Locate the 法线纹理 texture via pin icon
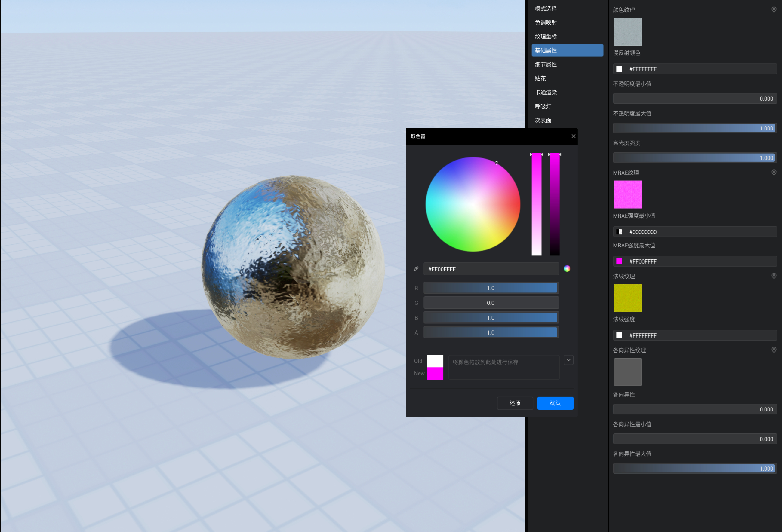This screenshot has height=532, width=782. pos(774,276)
